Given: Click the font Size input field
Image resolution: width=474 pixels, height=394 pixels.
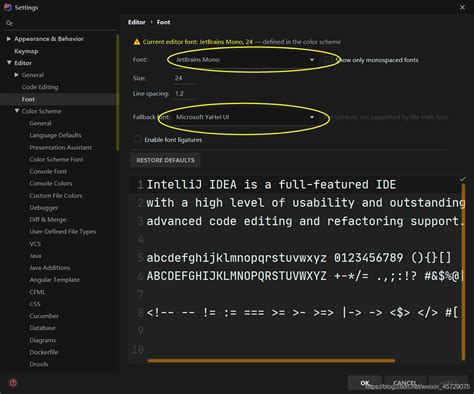Looking at the screenshot, I should pos(185,78).
